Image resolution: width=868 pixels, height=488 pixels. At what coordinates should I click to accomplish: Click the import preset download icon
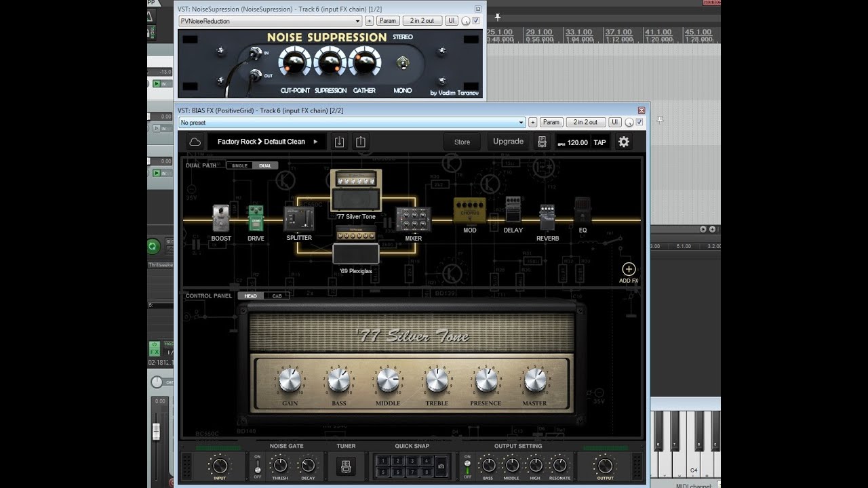[x=340, y=142]
